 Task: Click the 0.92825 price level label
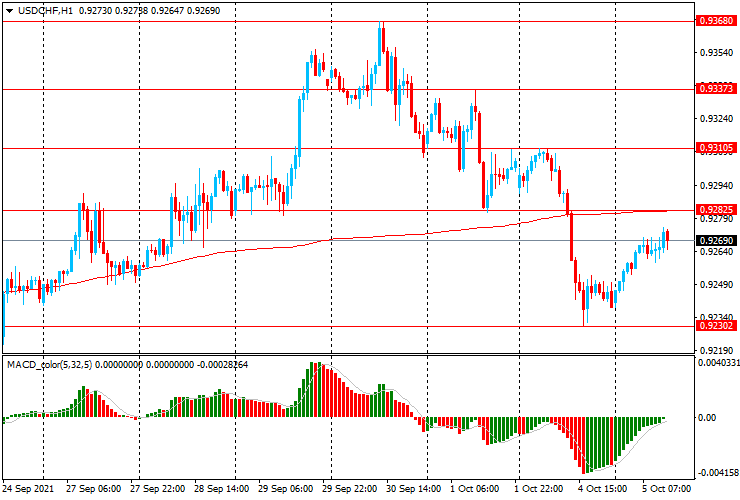point(716,210)
